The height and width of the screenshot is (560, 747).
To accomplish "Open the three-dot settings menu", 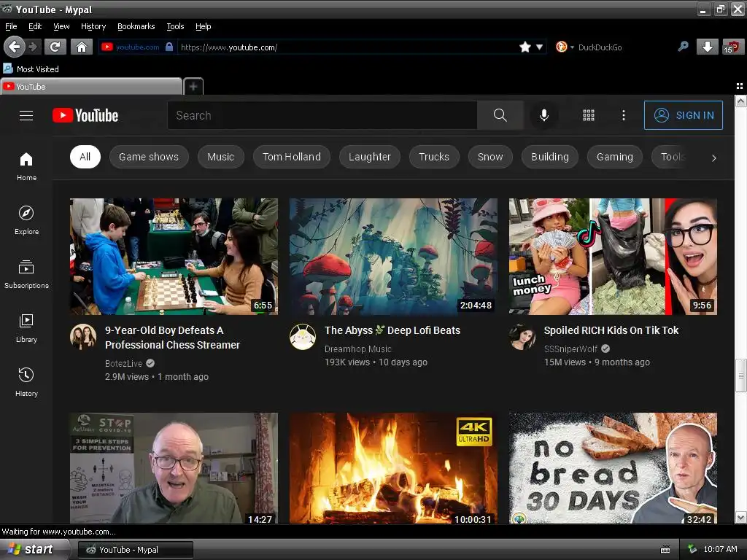I will point(624,115).
